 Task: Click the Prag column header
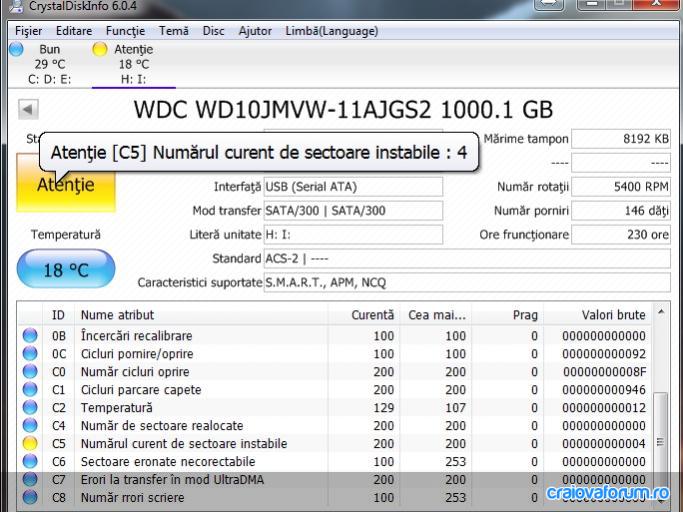(x=507, y=315)
